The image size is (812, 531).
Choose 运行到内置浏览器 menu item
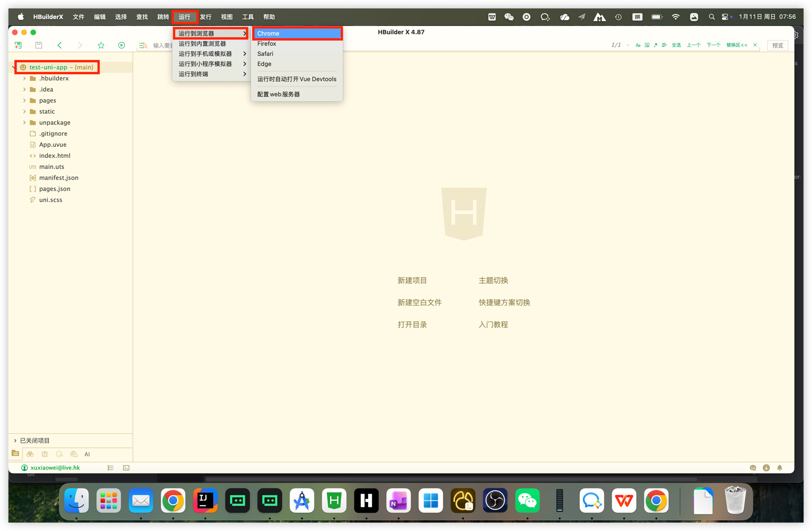[202, 44]
